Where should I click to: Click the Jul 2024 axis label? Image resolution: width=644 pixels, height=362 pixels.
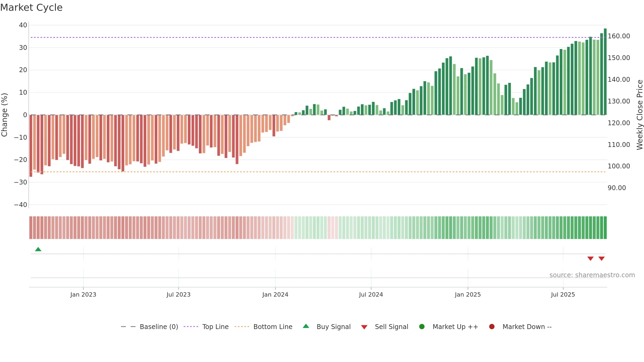click(371, 294)
